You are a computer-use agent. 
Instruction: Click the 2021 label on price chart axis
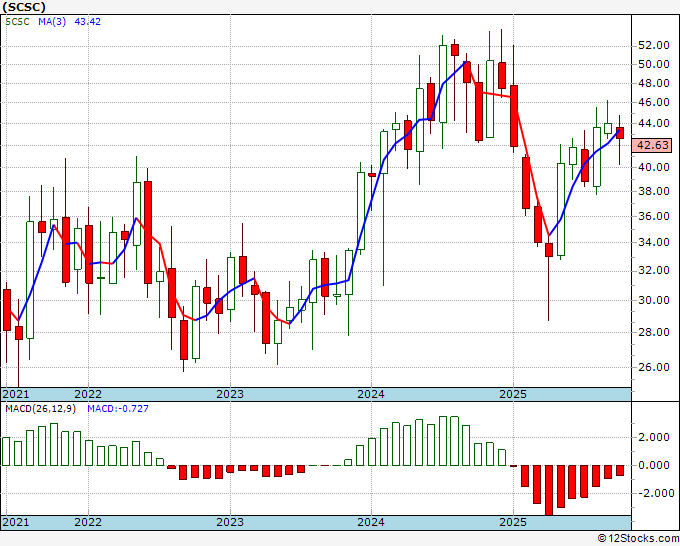coord(16,394)
